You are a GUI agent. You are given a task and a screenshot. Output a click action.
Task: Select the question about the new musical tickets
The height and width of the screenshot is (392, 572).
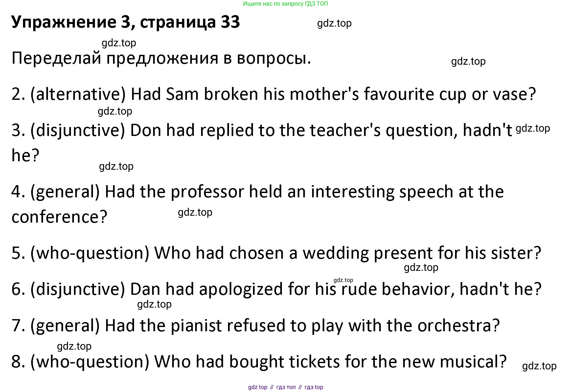pyautogui.click(x=330, y=362)
